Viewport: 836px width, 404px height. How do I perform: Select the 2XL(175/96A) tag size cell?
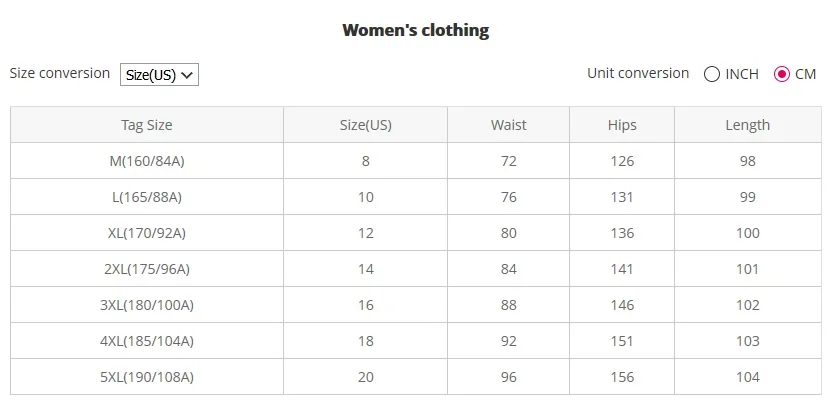146,269
